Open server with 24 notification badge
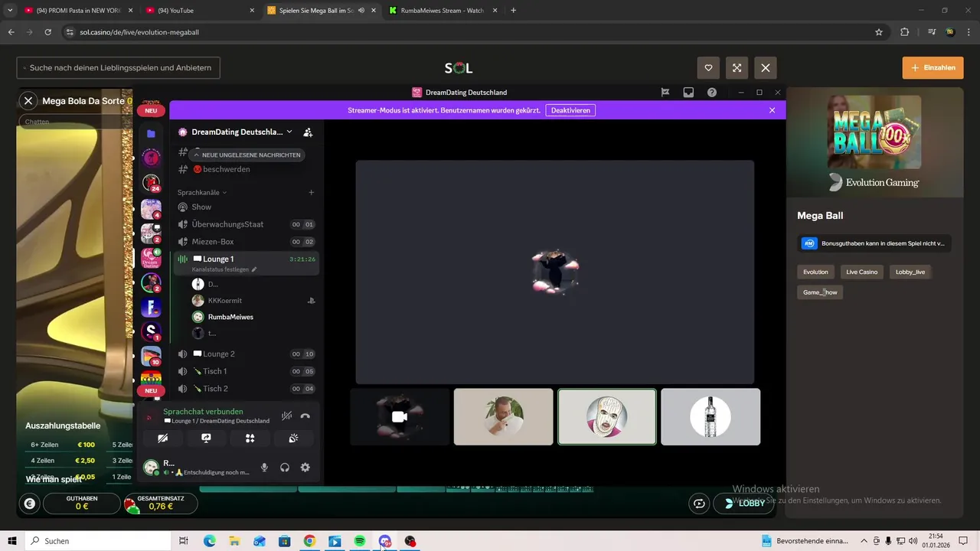 pyautogui.click(x=151, y=183)
